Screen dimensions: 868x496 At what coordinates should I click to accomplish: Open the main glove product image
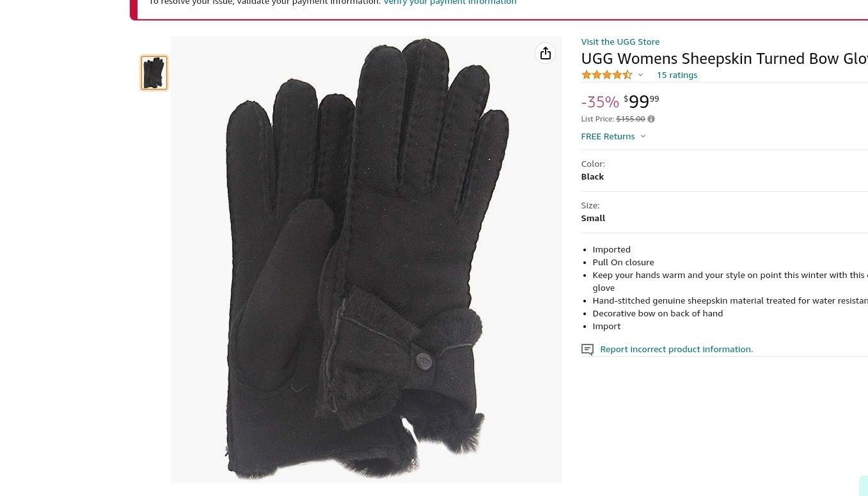(366, 260)
